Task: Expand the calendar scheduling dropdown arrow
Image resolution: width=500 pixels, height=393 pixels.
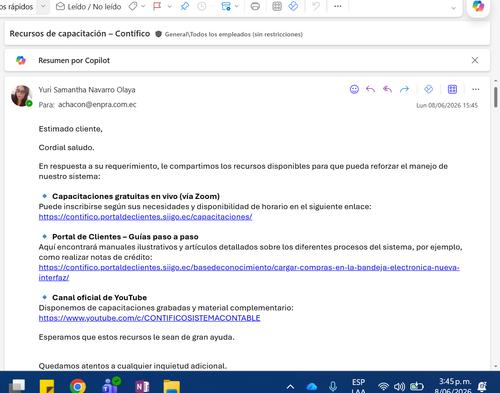Action: [x=237, y=6]
